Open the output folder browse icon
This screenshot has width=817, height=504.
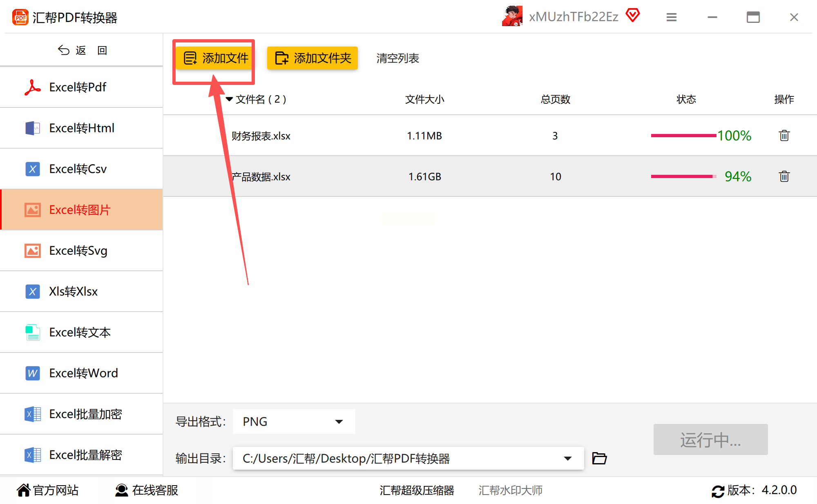599,458
